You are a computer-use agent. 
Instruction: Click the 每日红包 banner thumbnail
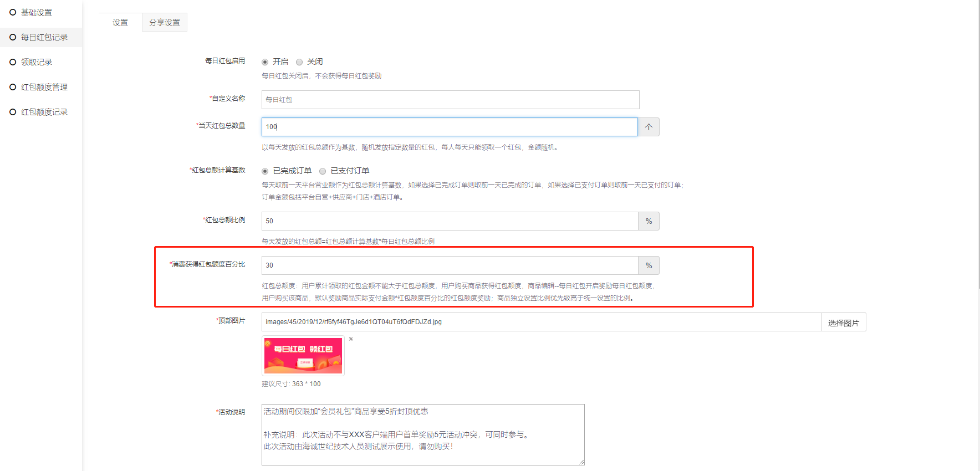303,356
